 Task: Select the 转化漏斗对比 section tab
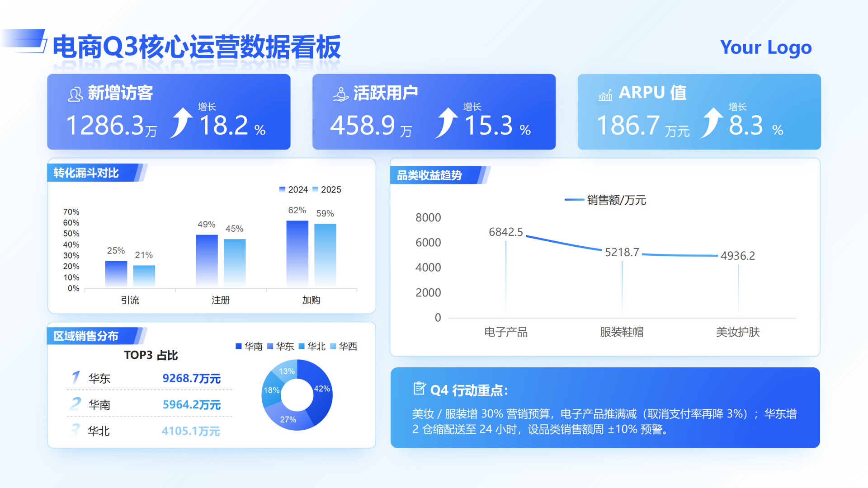pyautogui.click(x=92, y=173)
